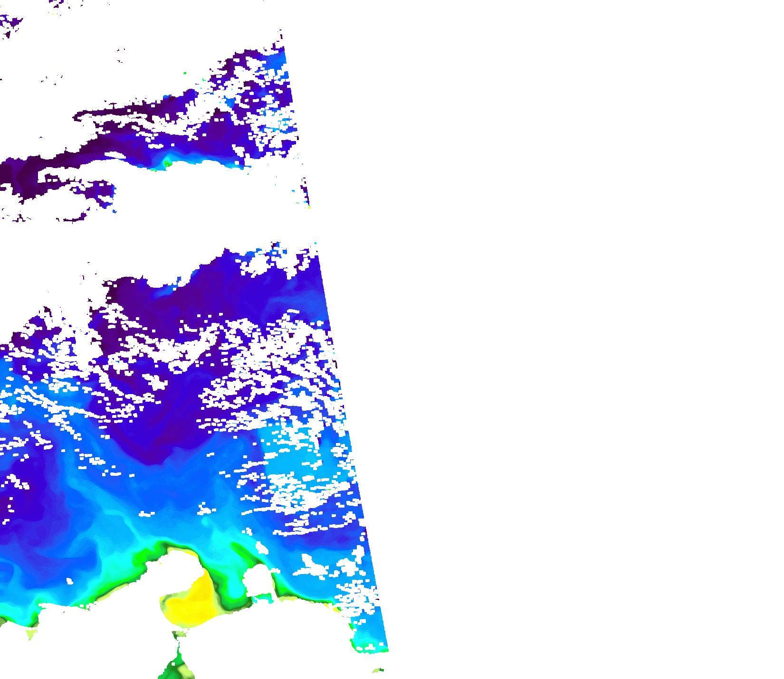The width and height of the screenshot is (784, 679).
Task: Click the bird-shaped white cloud at lower right
Action: click(314, 565)
